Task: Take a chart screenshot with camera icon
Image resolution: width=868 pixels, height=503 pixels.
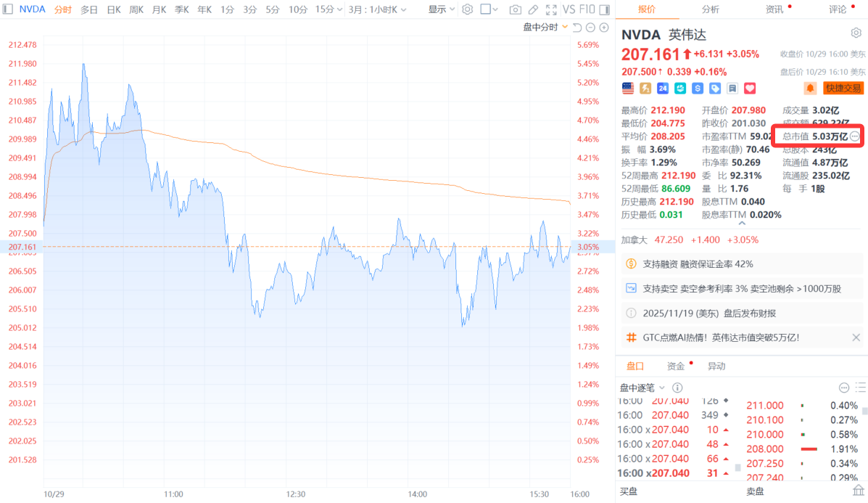Action: [515, 9]
